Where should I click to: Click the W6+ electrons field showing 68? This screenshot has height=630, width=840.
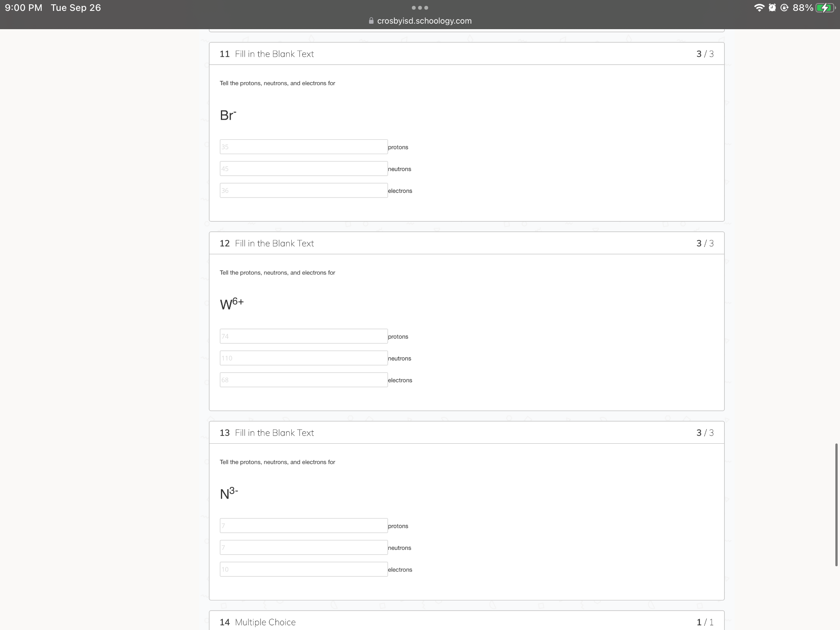tap(304, 380)
